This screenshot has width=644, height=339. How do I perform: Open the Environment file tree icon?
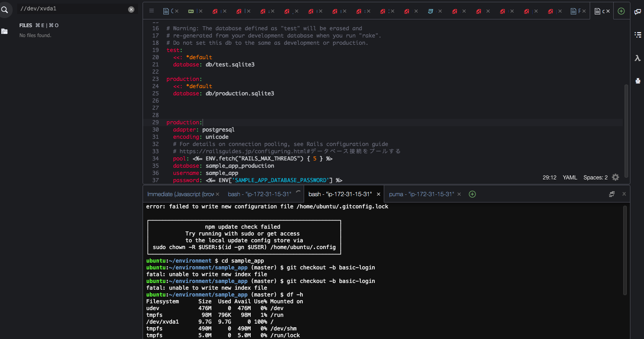(x=5, y=31)
